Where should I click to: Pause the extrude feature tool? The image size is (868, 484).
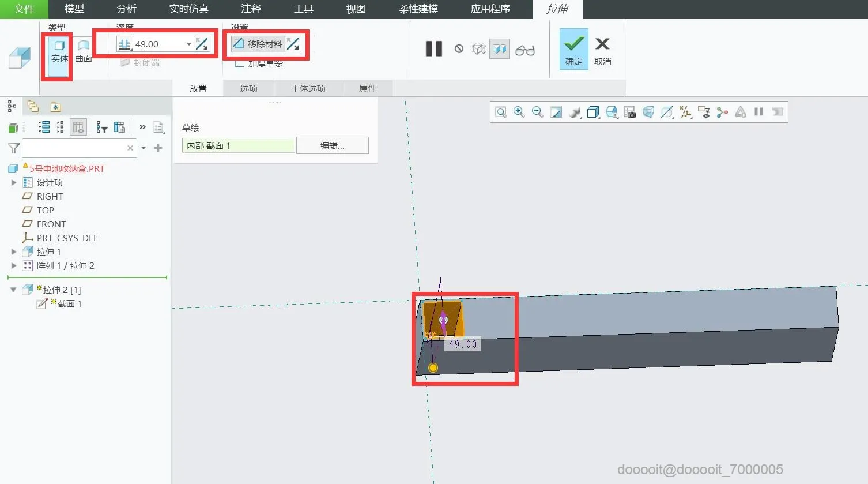click(434, 49)
